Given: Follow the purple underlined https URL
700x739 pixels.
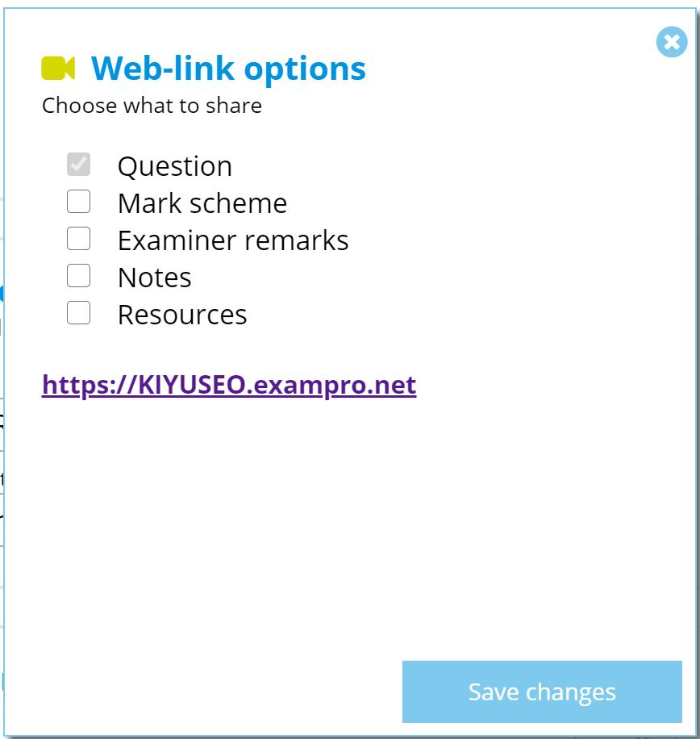Looking at the screenshot, I should (x=229, y=385).
